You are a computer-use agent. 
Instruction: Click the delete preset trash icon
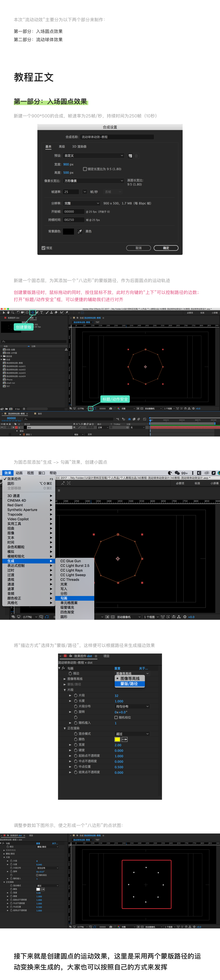(137, 156)
